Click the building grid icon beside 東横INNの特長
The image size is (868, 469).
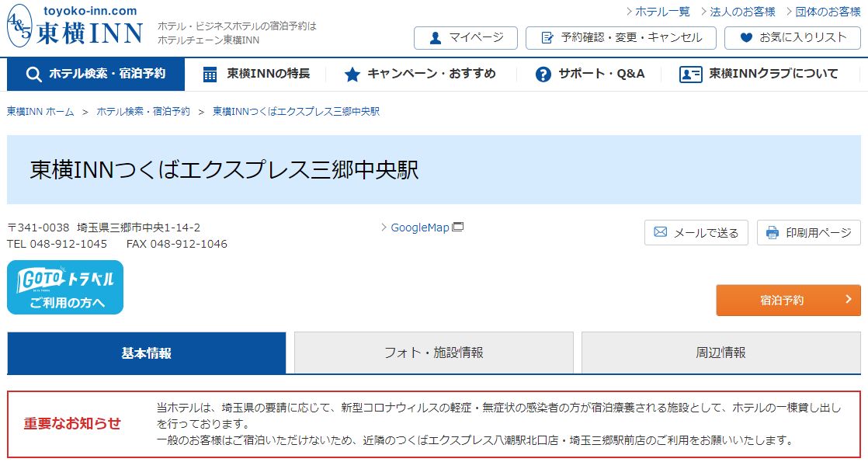(x=210, y=75)
